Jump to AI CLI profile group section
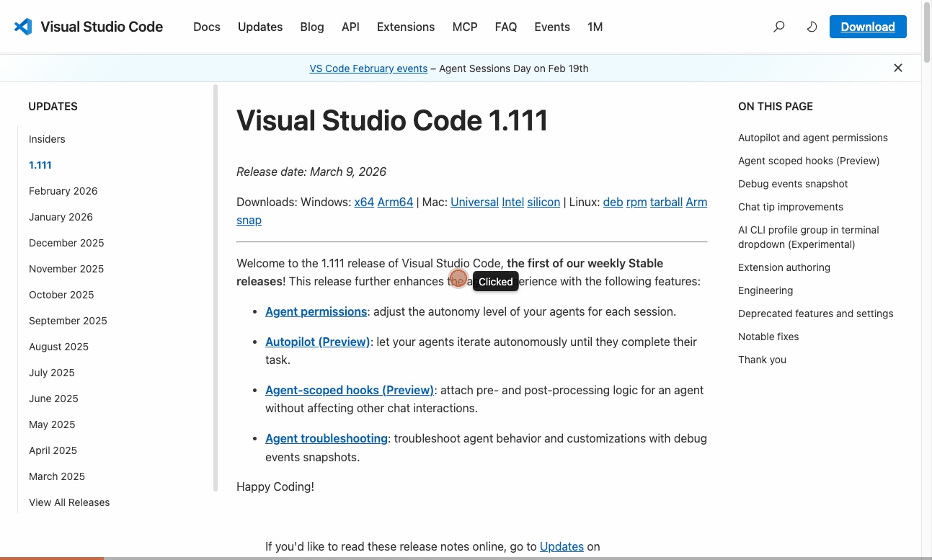 pyautogui.click(x=809, y=237)
